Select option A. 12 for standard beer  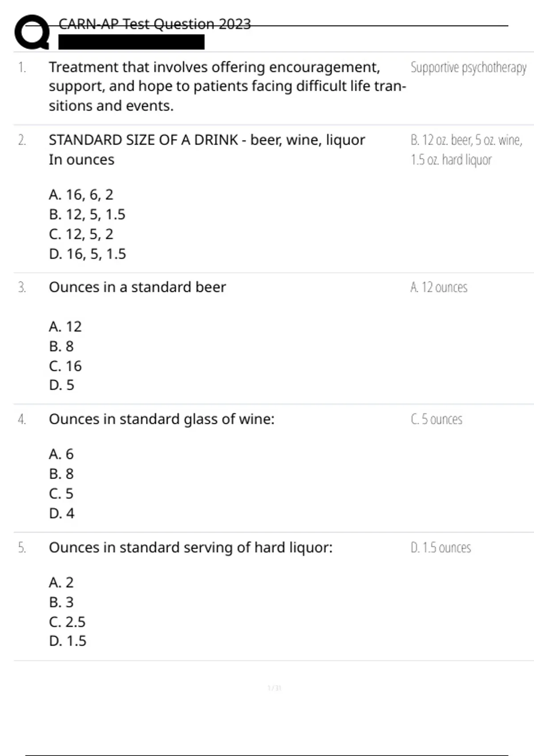click(x=65, y=326)
